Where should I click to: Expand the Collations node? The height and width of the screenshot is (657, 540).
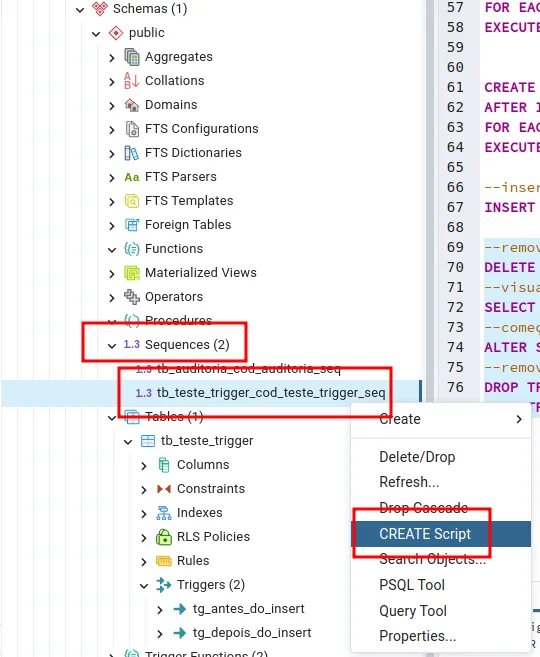[112, 82]
